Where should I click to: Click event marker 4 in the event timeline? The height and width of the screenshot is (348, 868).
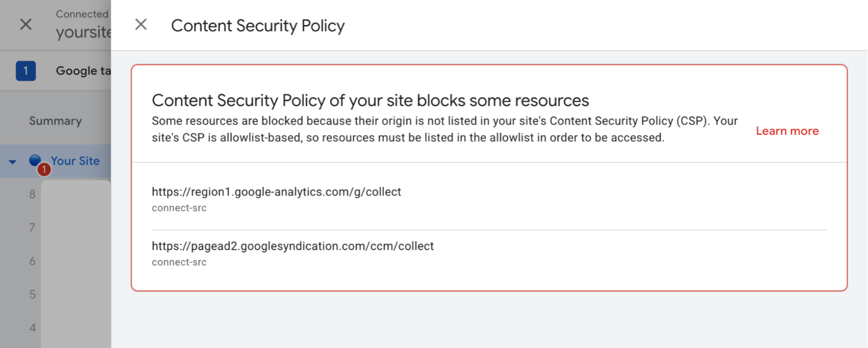[x=32, y=328]
